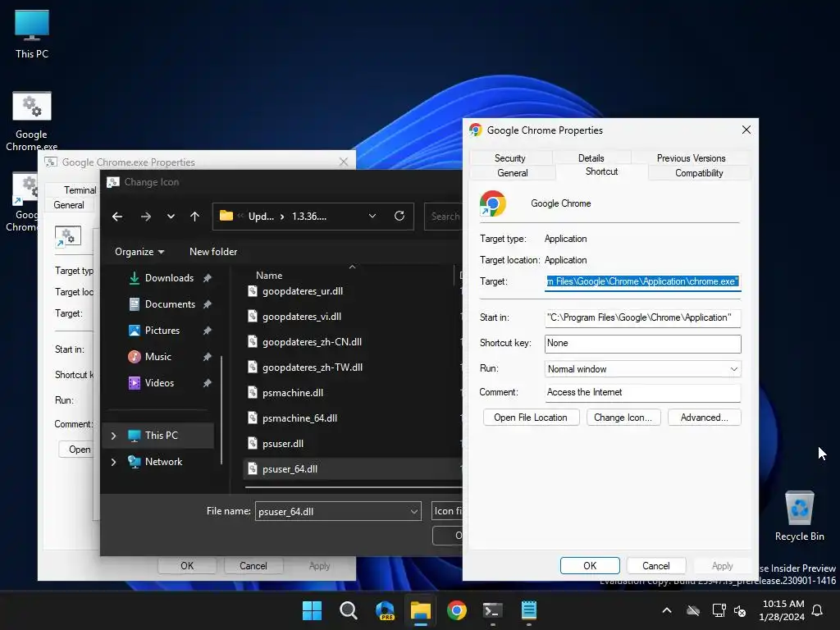
Task: Click pin icon beside Pictures
Action: pyautogui.click(x=208, y=331)
